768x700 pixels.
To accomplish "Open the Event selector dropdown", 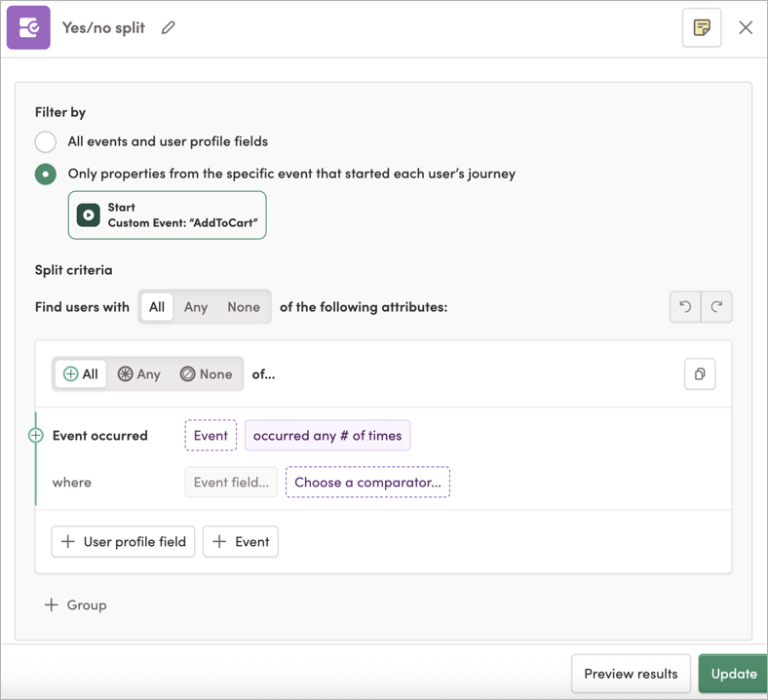I will 211,435.
